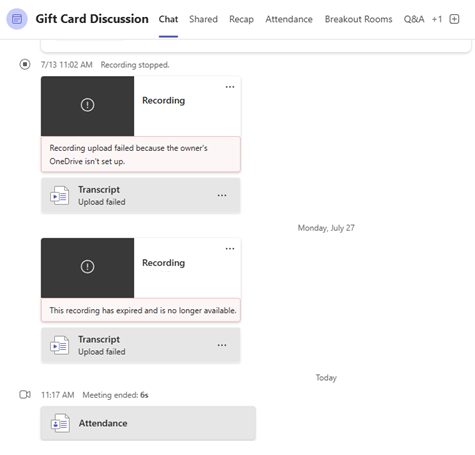This screenshot has height=455, width=475.
Task: Open more options on the first Recording card
Action: click(230, 87)
